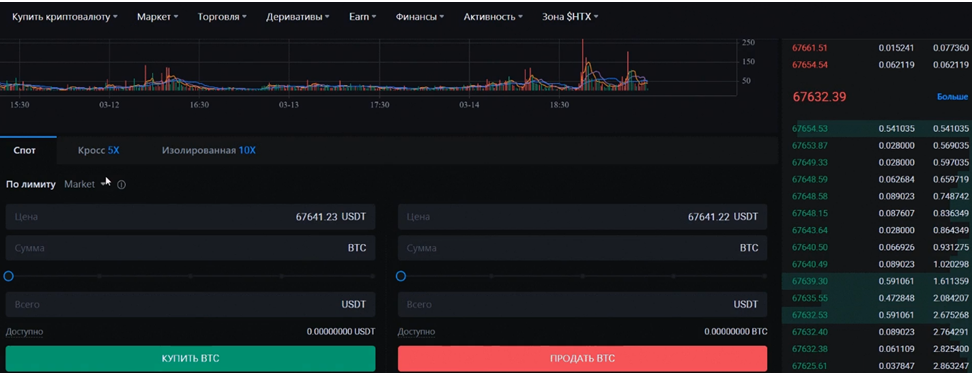Open the Финансы menu
Screen dimensions: 972x373
[420, 17]
